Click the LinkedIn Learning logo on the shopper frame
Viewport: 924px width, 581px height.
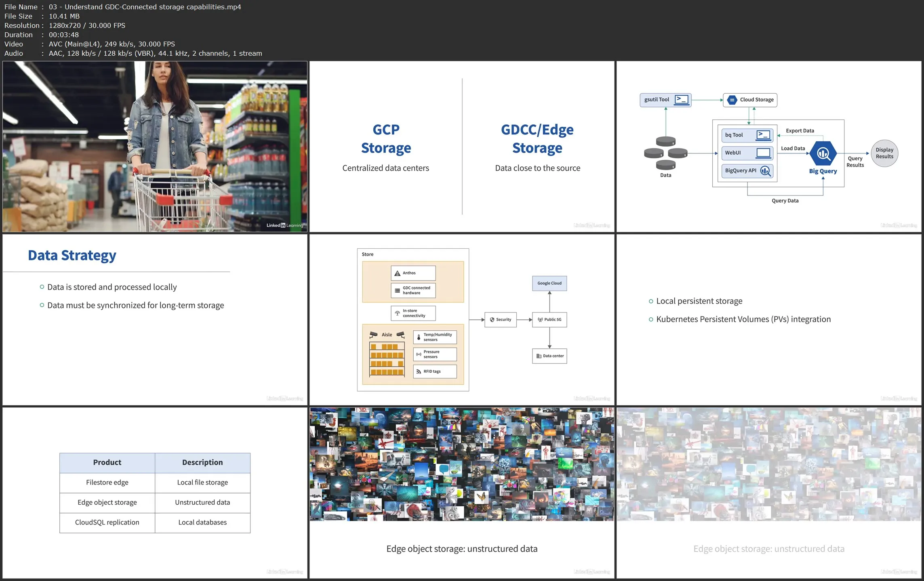click(x=284, y=225)
